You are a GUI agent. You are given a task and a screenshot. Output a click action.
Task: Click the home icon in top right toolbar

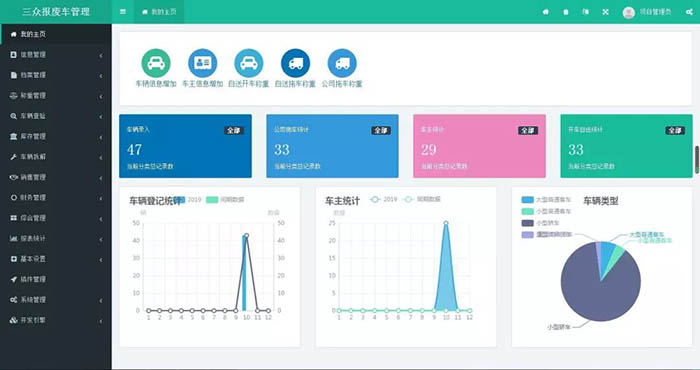point(546,12)
